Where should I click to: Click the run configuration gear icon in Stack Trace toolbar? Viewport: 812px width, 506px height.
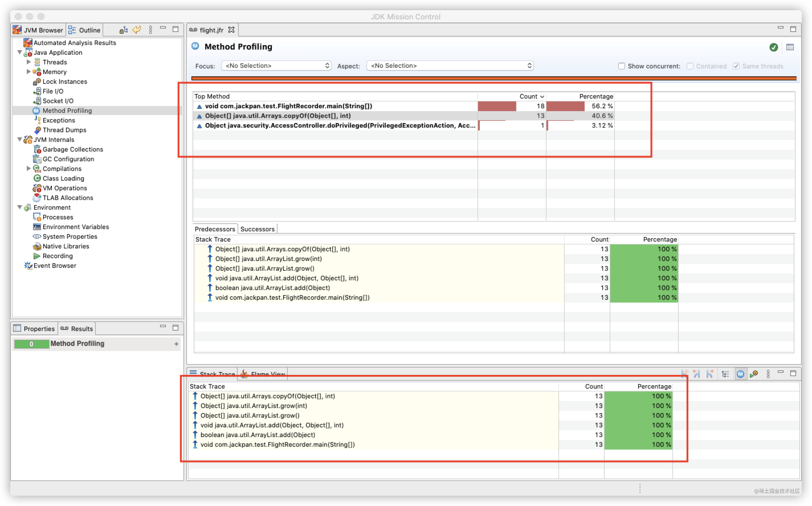[754, 374]
